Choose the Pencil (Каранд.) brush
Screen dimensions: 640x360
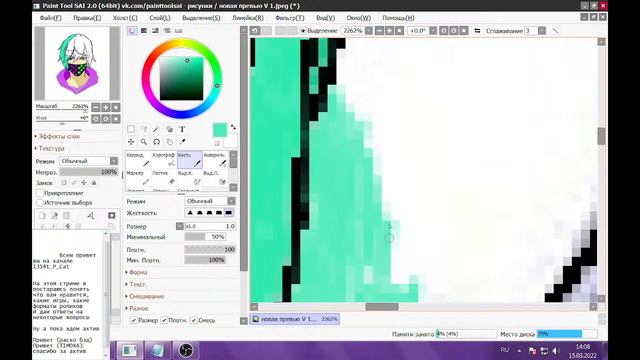click(138, 160)
